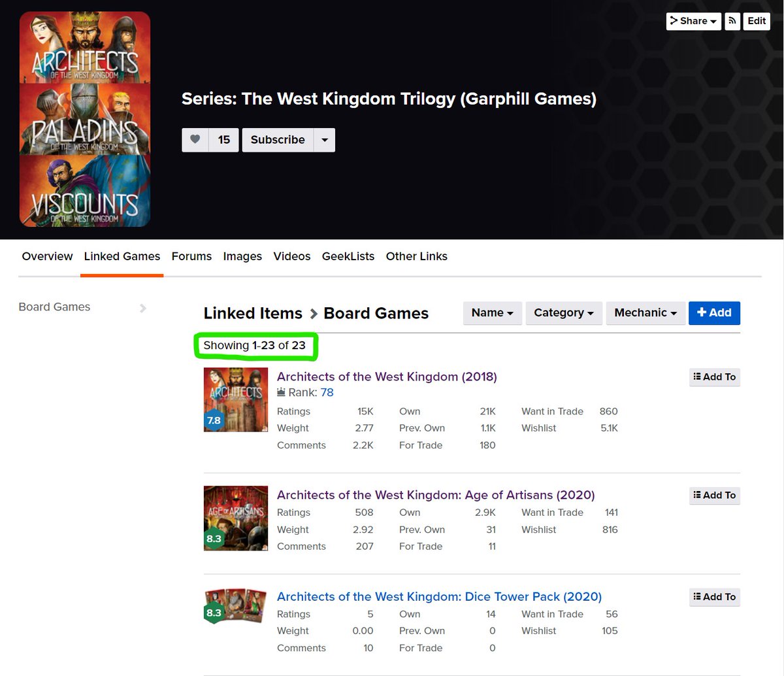Open the West Kingdom Trilogy cover image
This screenshot has width=784, height=676.
pyautogui.click(x=85, y=119)
